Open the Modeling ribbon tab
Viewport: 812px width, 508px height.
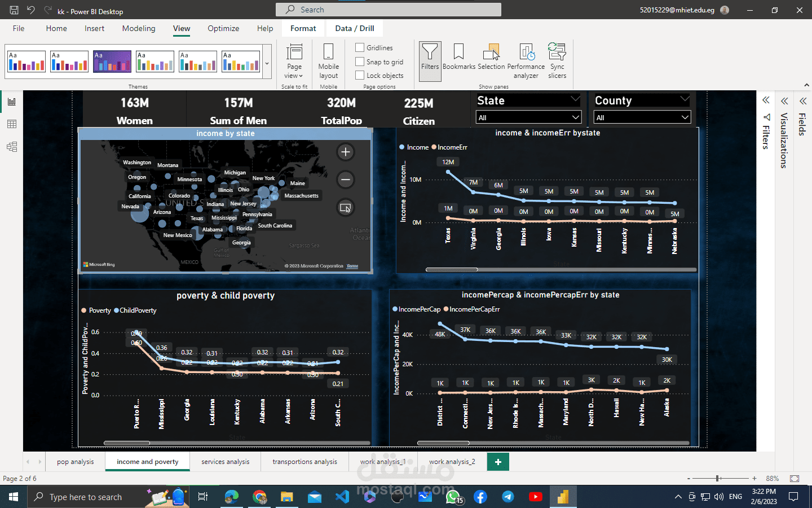[x=139, y=28]
